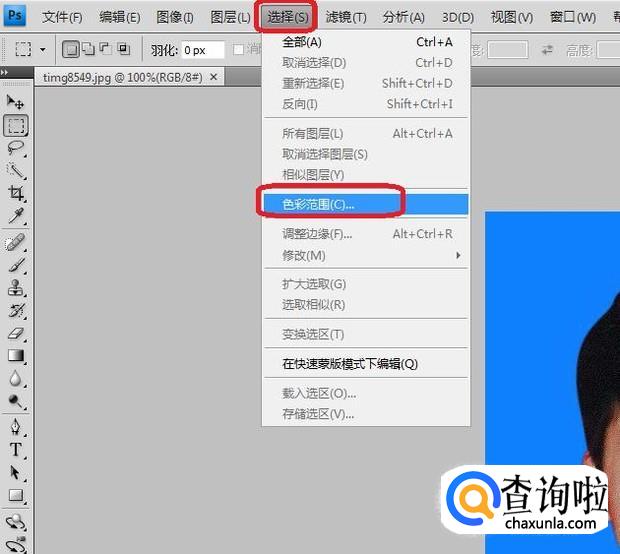Select the Horizontal Type tool
The image size is (620, 554).
point(16,449)
